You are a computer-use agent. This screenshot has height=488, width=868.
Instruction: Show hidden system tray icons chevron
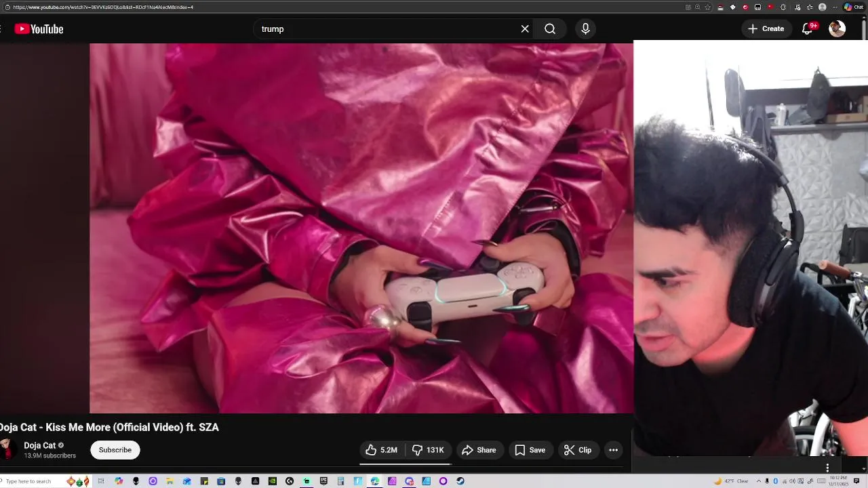[759, 481]
